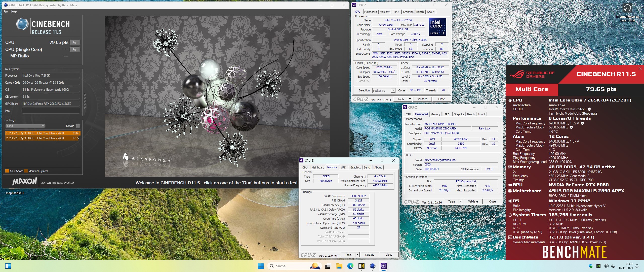Screen dimensions: 644x272
Task: Click Validate in CPU-Z CPU window
Action: pyautogui.click(x=422, y=99)
